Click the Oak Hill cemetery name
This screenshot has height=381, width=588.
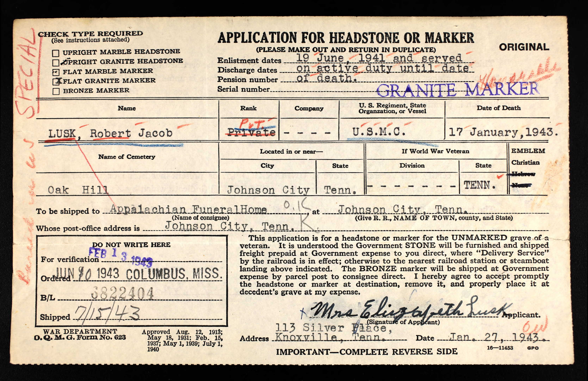pyautogui.click(x=78, y=190)
